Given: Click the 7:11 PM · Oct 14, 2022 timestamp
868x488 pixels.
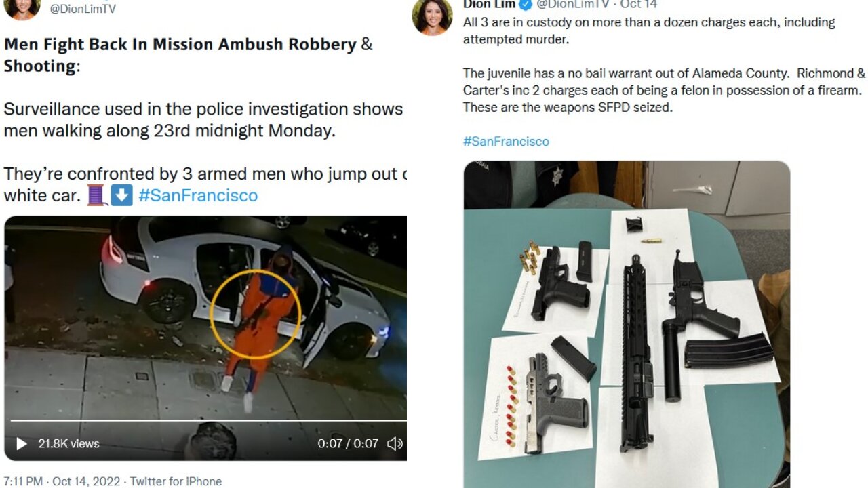Looking at the screenshot, I should pos(61,481).
